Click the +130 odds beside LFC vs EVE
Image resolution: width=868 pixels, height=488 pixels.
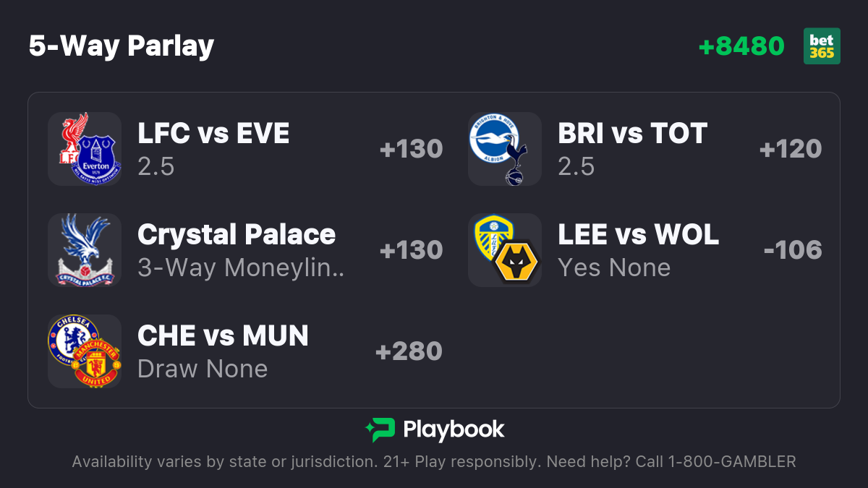coord(411,149)
